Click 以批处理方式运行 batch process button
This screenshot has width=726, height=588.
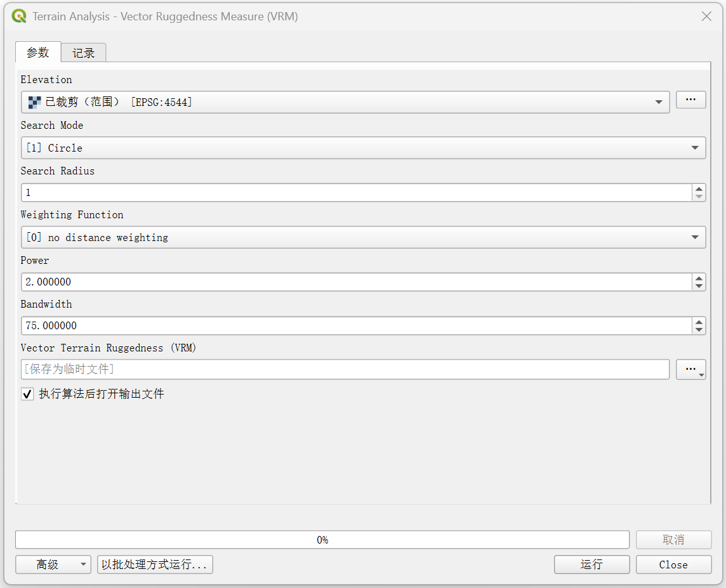[x=155, y=565]
